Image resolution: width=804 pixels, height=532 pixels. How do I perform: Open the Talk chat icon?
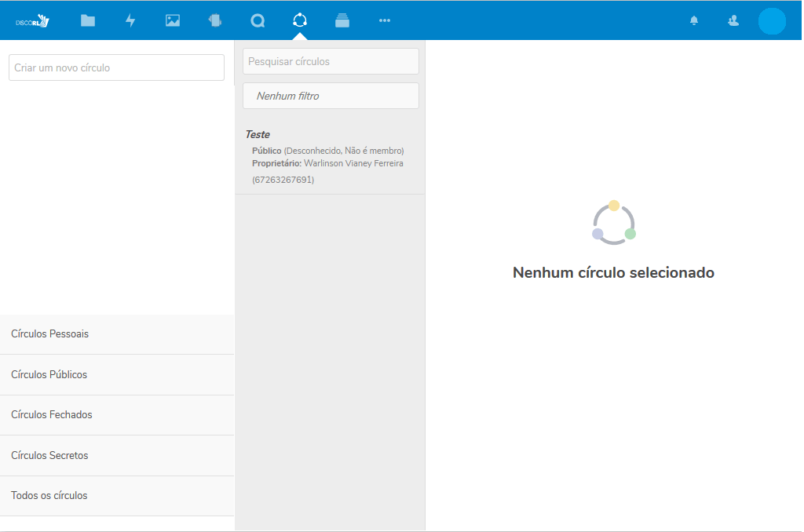(258, 21)
